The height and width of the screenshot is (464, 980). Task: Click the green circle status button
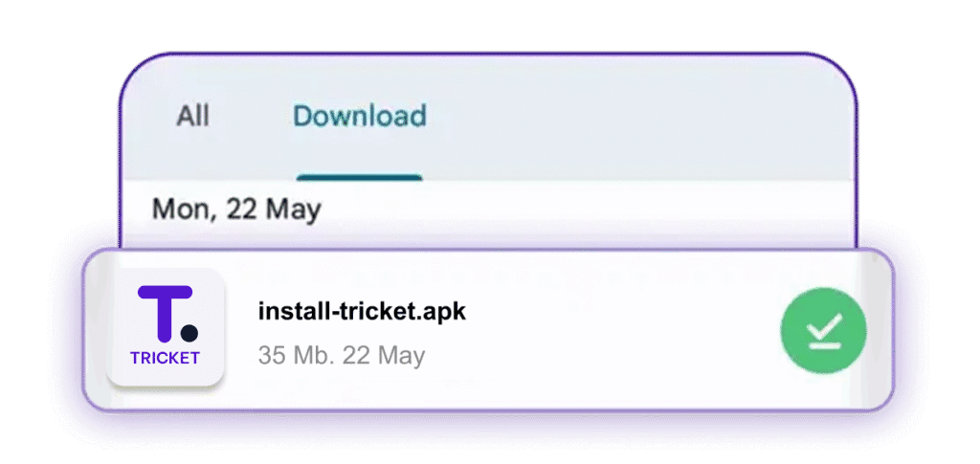coord(823,330)
